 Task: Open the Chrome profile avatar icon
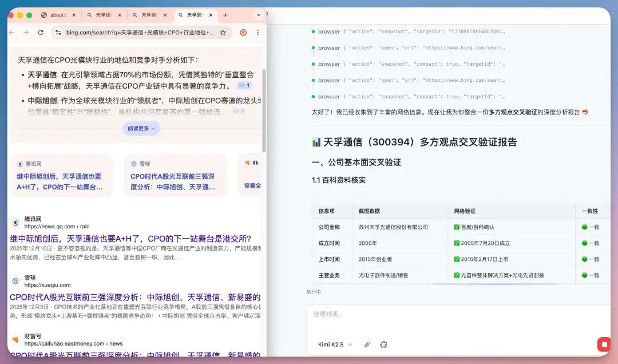pyautogui.click(x=243, y=33)
